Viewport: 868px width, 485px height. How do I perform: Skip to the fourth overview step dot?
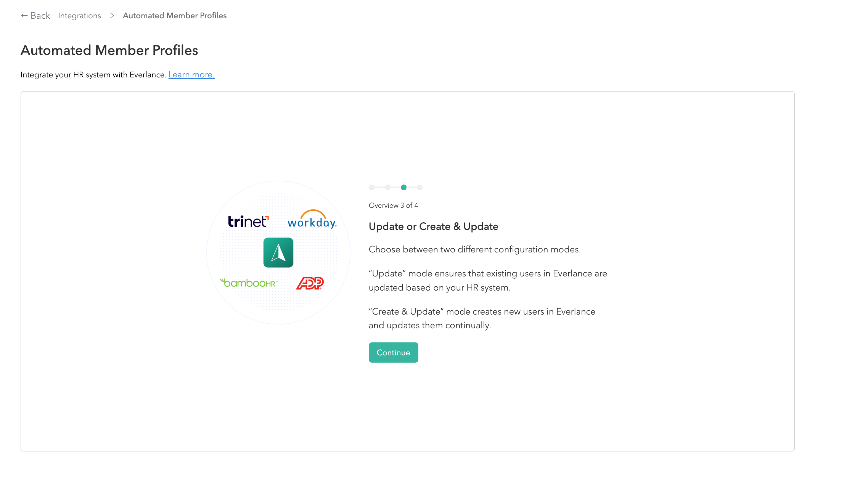[420, 187]
